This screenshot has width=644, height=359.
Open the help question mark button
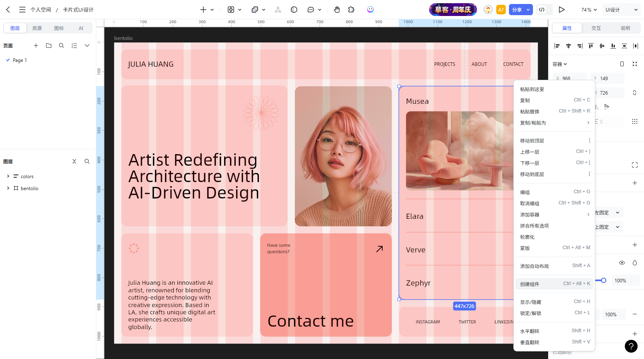631,346
